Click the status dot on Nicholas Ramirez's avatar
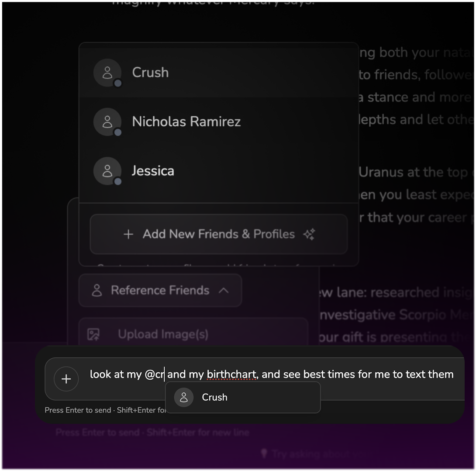The image size is (476, 471). click(117, 132)
